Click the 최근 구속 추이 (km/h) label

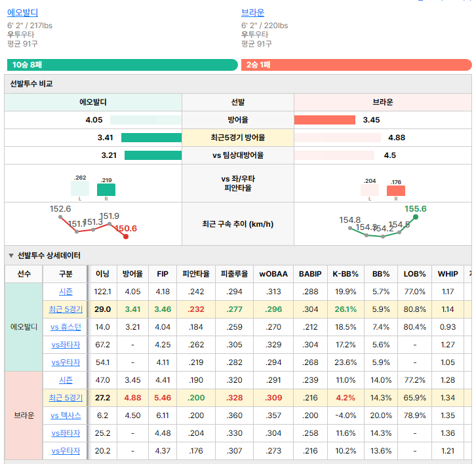point(238,224)
